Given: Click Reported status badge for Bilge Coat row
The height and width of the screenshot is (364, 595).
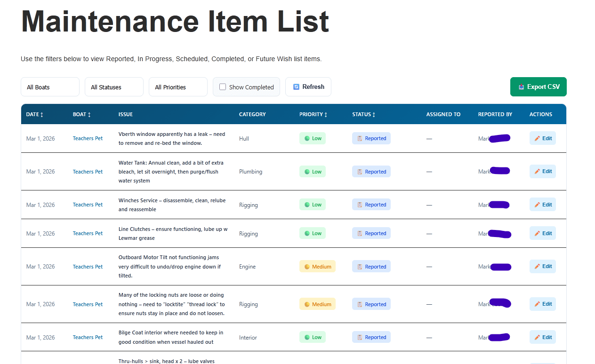Looking at the screenshot, I should (x=371, y=338).
